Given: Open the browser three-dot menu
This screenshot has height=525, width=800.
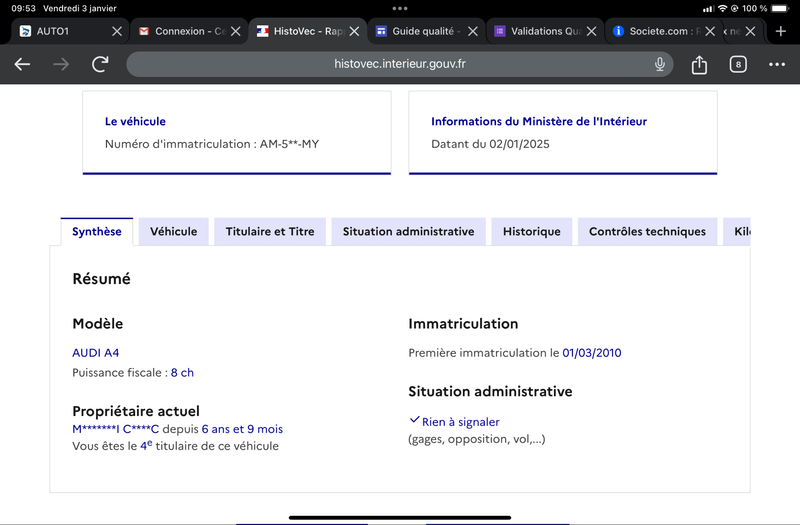Looking at the screenshot, I should coord(777,64).
